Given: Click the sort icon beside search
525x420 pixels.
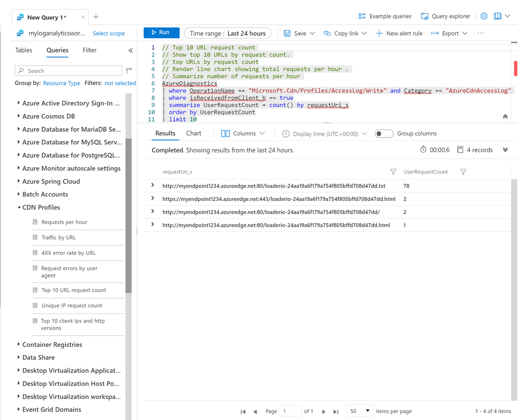Looking at the screenshot, I should click(x=129, y=70).
